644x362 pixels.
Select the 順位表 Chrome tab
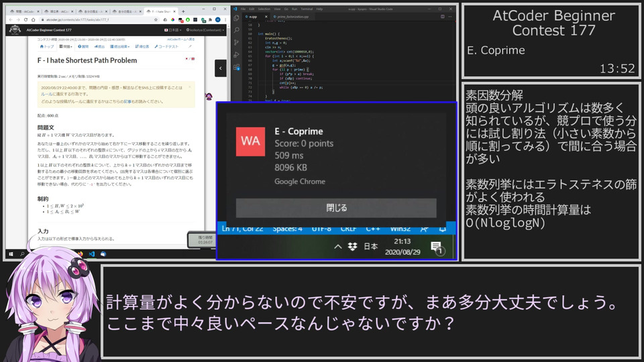click(59, 11)
